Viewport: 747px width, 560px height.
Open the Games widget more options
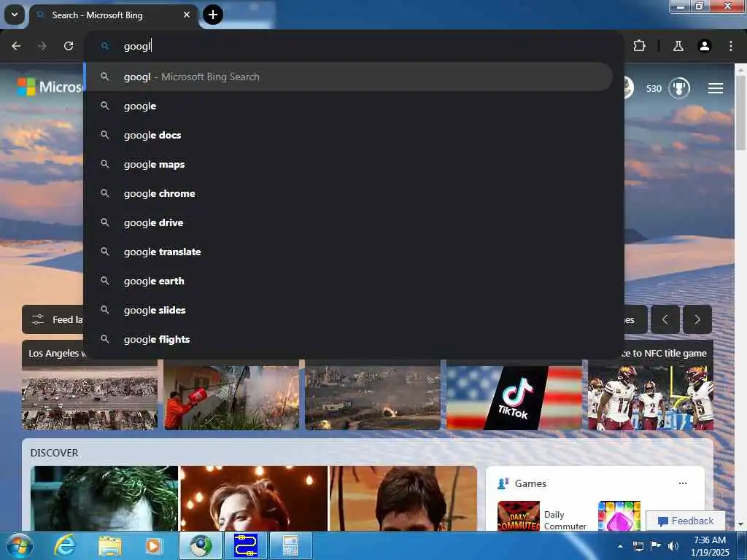coord(683,483)
